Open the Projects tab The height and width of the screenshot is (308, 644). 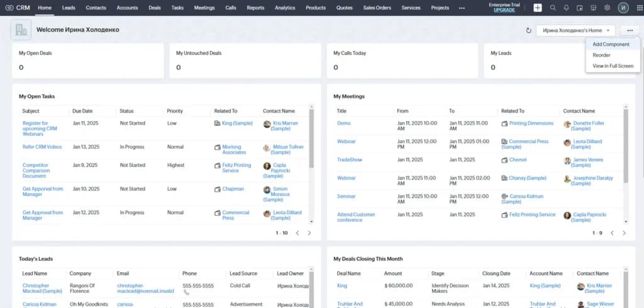440,8
